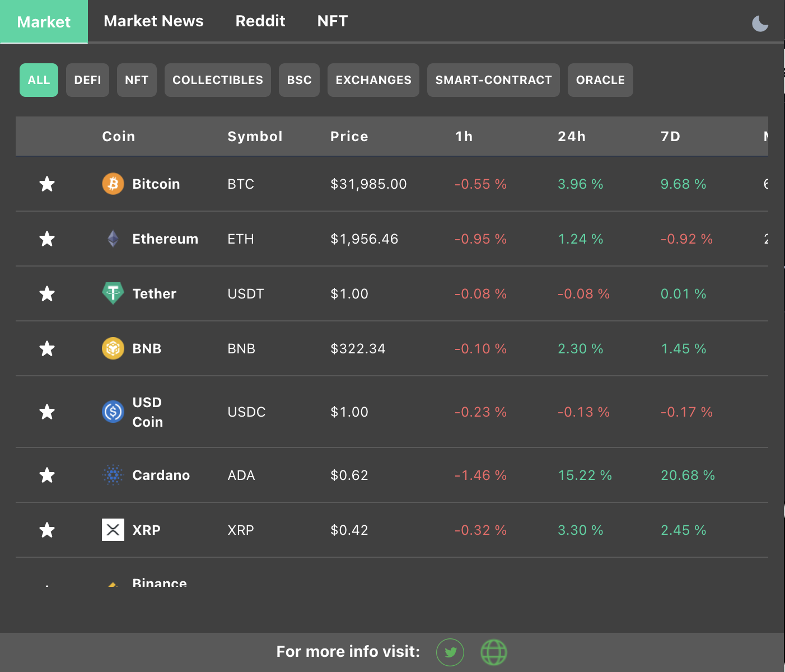
Task: Click BNB 7D change 1.45 %
Action: coord(684,348)
